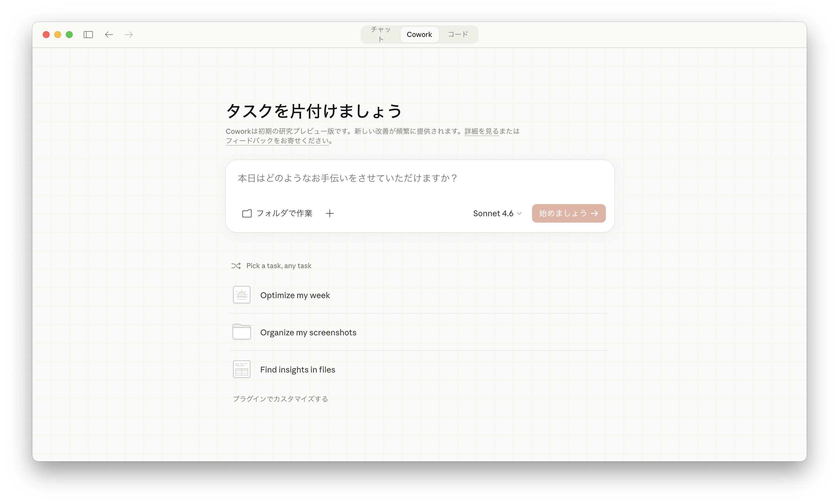
Task: Click the forward navigation arrow
Action: (x=128, y=35)
